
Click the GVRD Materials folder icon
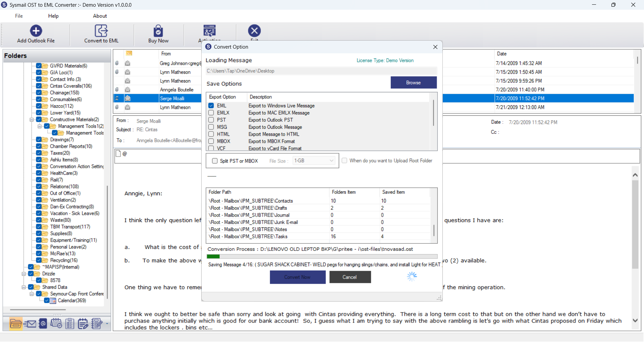[45, 66]
